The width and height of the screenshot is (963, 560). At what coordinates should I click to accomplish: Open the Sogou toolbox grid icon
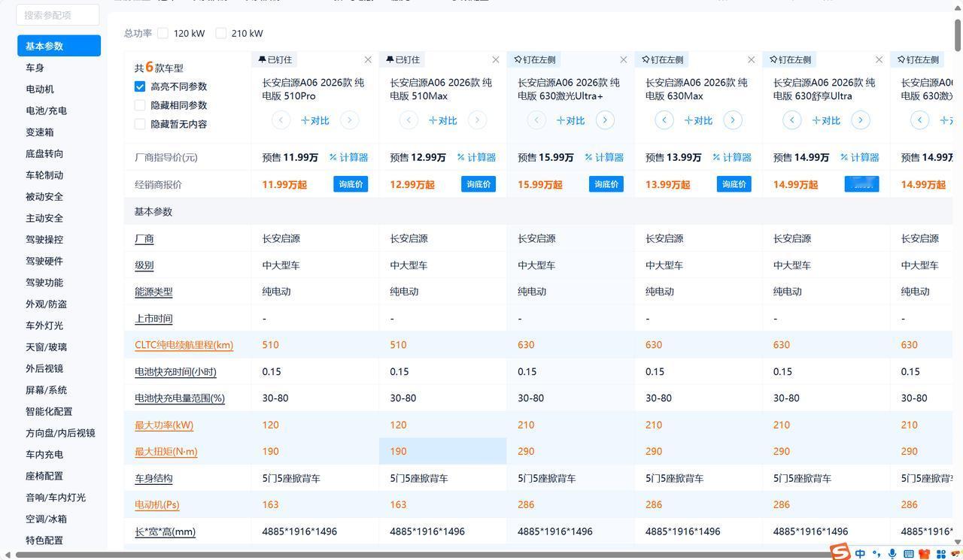[x=941, y=554]
